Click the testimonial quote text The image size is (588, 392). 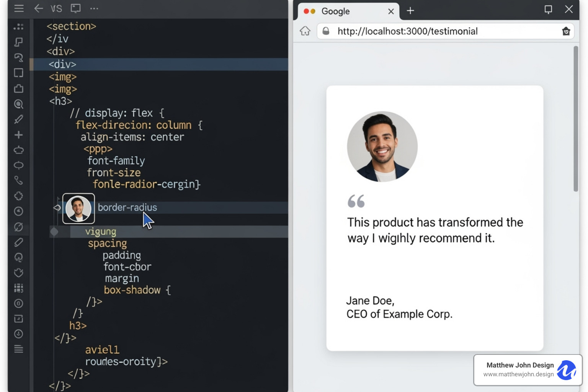(435, 230)
